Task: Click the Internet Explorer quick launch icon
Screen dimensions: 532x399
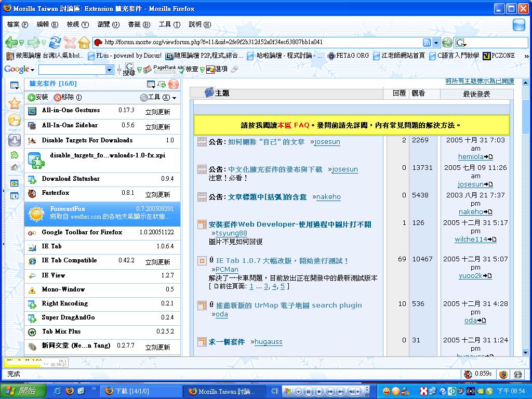Action: coord(58,391)
